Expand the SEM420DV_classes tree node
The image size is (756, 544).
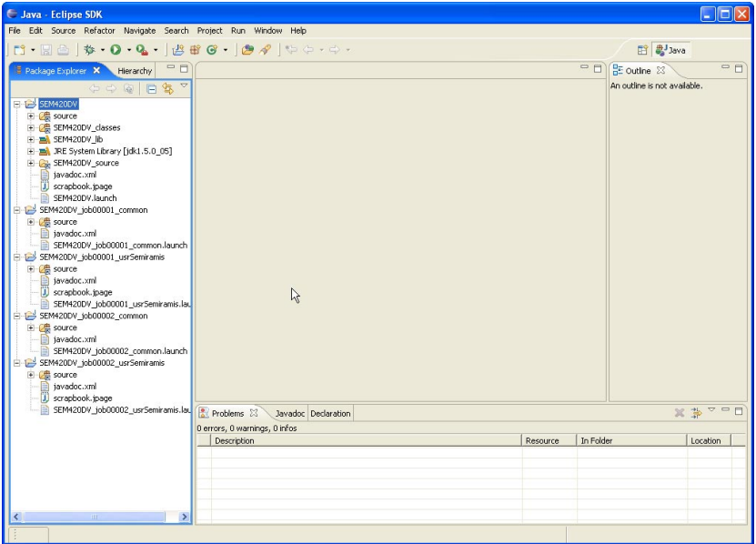pyautogui.click(x=31, y=128)
